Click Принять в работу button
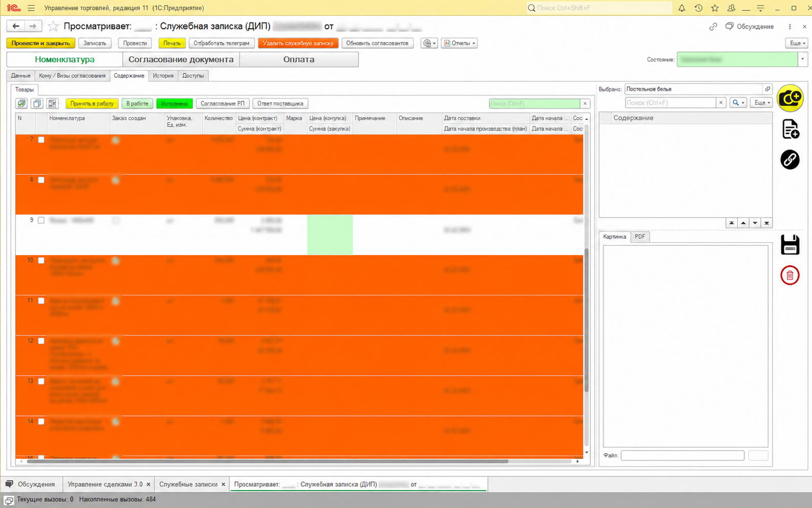 click(x=92, y=103)
